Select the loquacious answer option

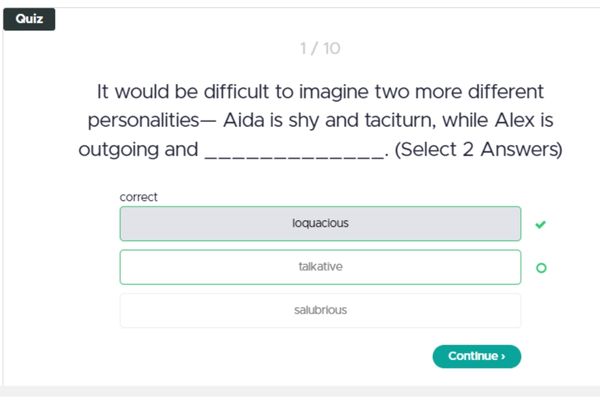click(x=320, y=224)
